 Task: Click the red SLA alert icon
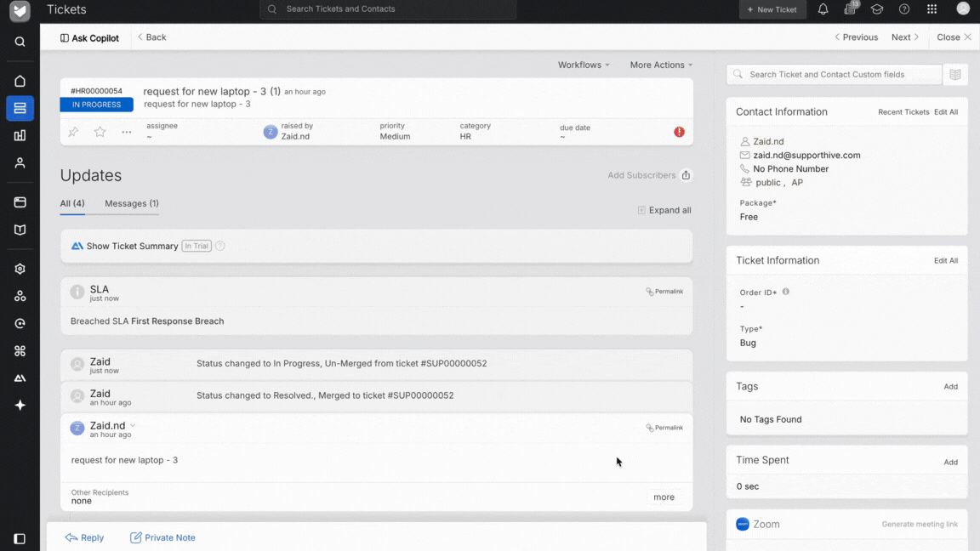click(680, 132)
